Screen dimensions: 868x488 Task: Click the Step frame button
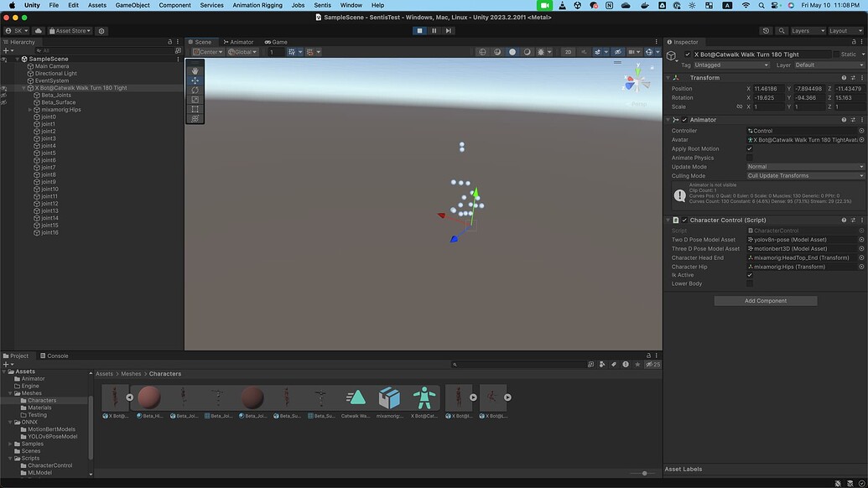point(449,30)
